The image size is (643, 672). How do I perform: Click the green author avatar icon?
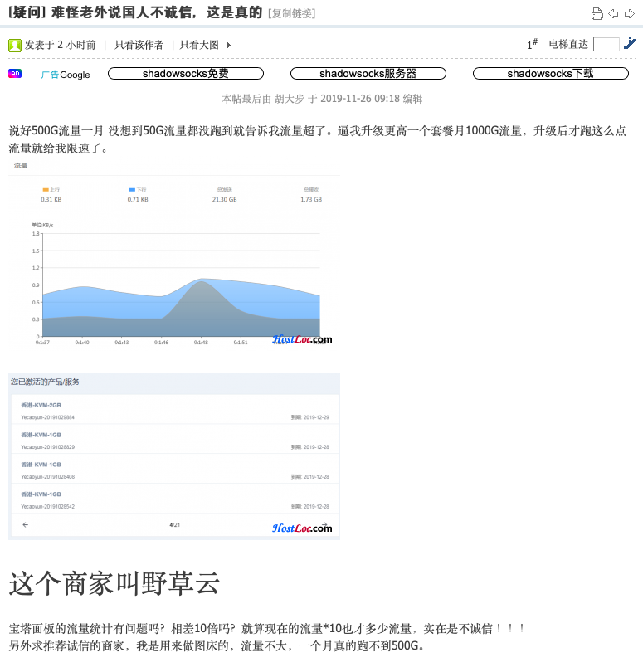[x=15, y=45]
